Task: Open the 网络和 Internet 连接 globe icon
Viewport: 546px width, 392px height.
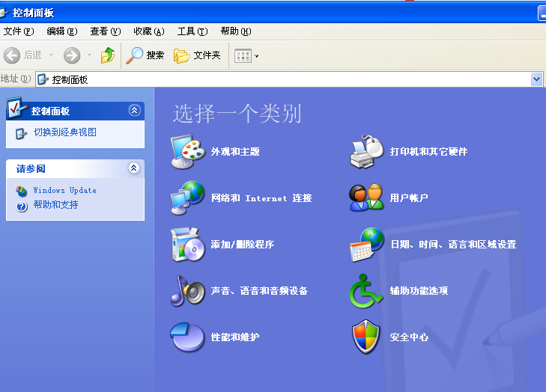Action: pos(188,198)
